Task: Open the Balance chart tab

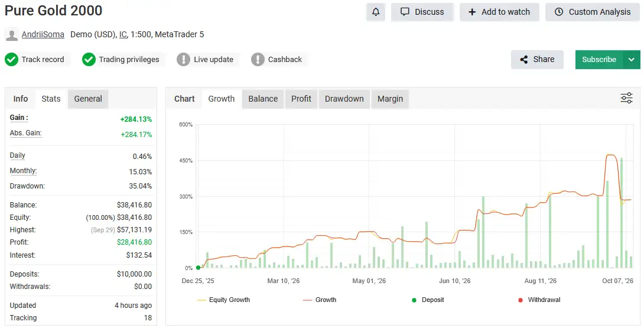Action: coord(263,99)
